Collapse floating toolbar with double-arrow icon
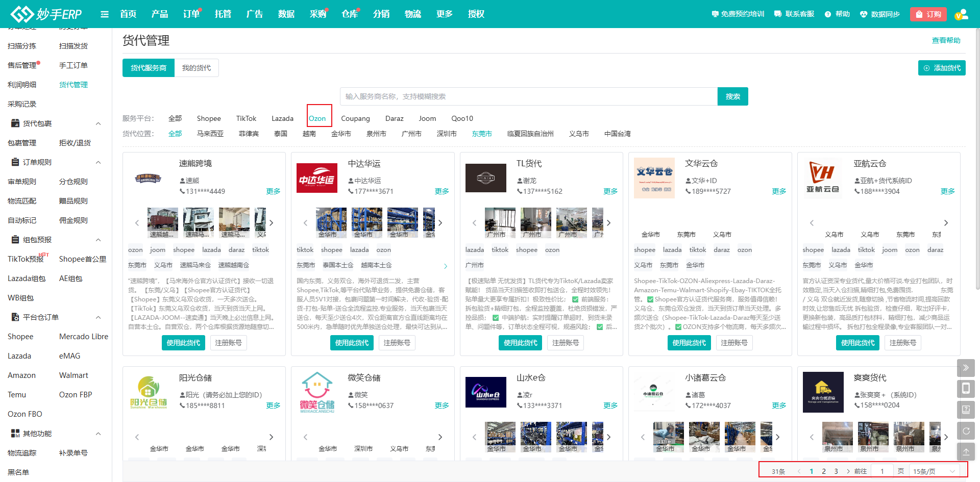Viewport: 980px width, 482px height. click(966, 368)
